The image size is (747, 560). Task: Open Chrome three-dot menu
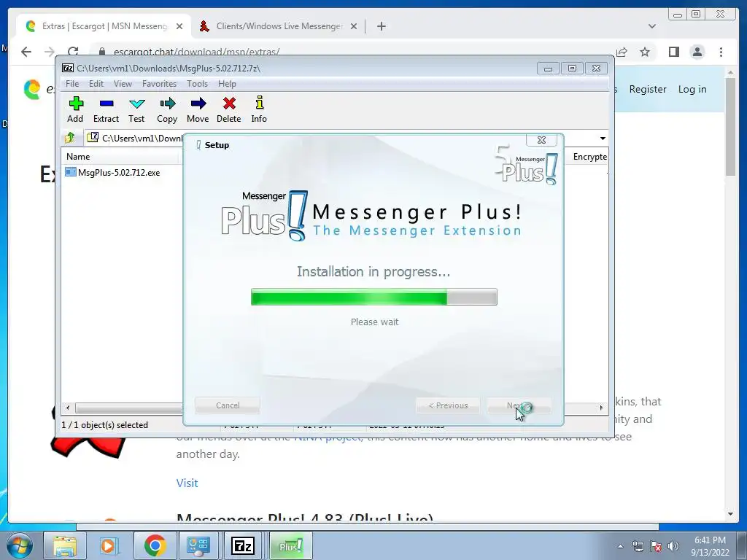coord(721,52)
